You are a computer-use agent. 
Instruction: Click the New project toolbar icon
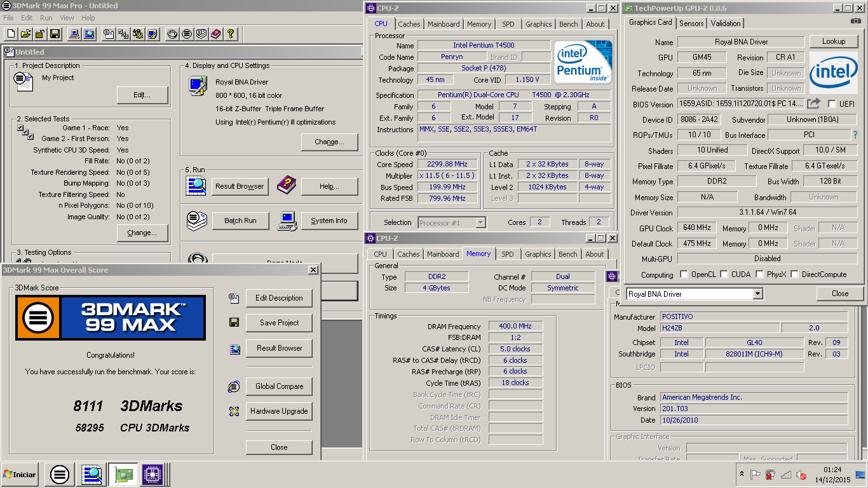point(11,34)
